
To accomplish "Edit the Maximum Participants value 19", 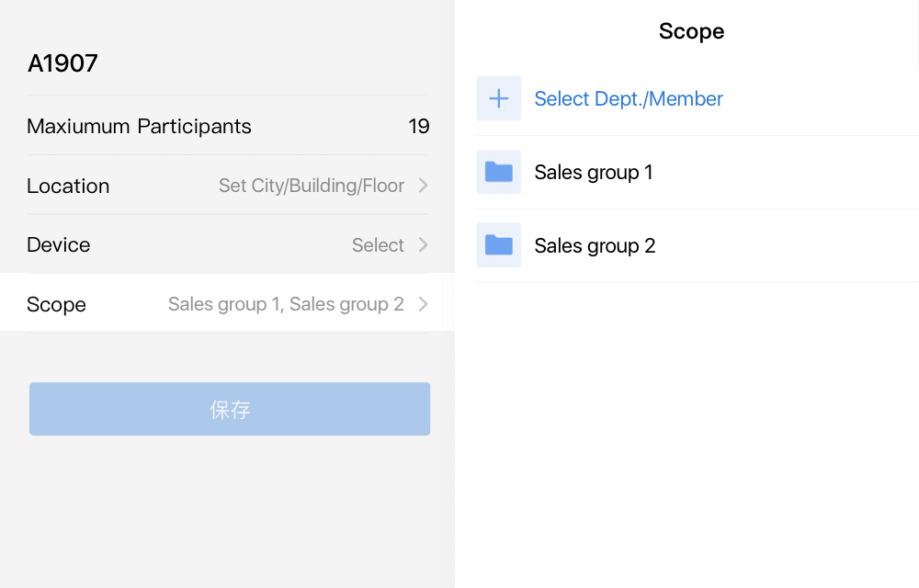I will [x=418, y=126].
